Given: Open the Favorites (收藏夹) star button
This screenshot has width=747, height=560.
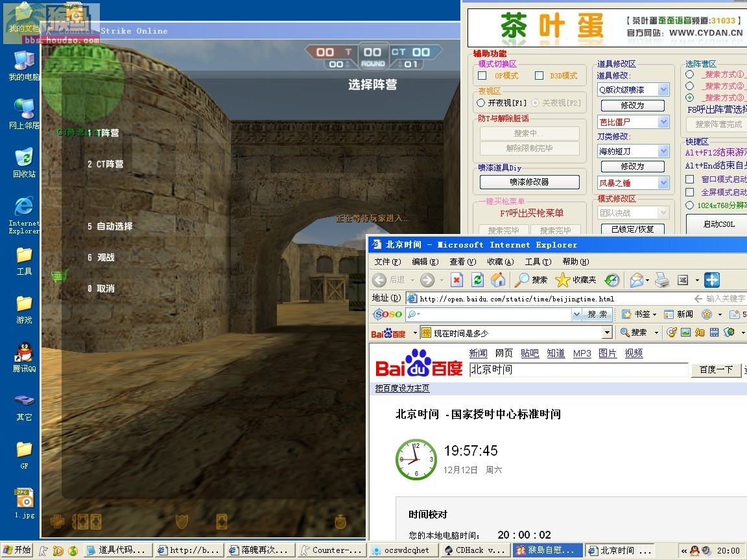Looking at the screenshot, I should 576,280.
